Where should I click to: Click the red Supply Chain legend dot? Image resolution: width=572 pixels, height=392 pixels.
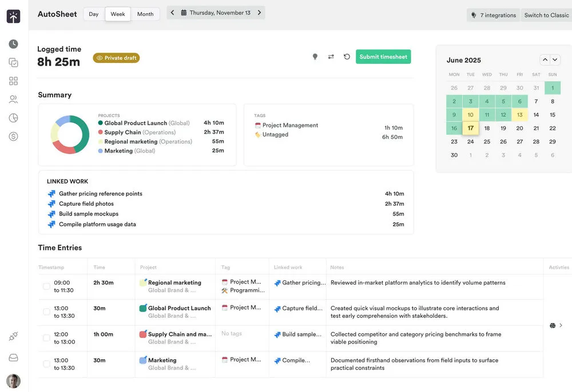(x=100, y=132)
